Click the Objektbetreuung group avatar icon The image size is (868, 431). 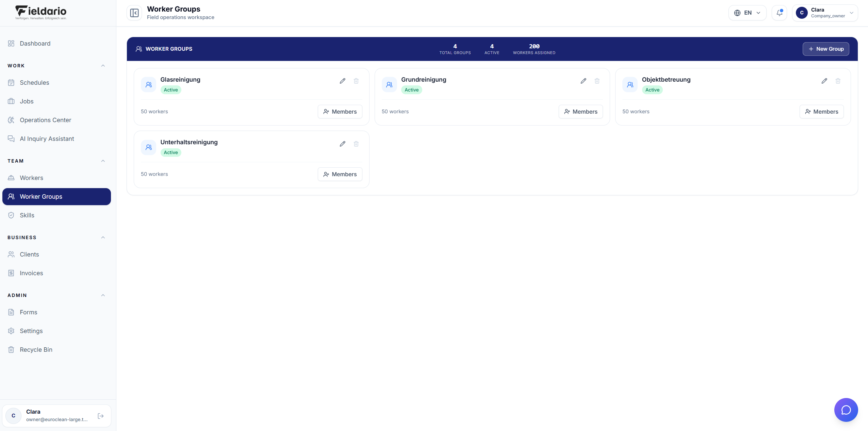[x=630, y=85]
